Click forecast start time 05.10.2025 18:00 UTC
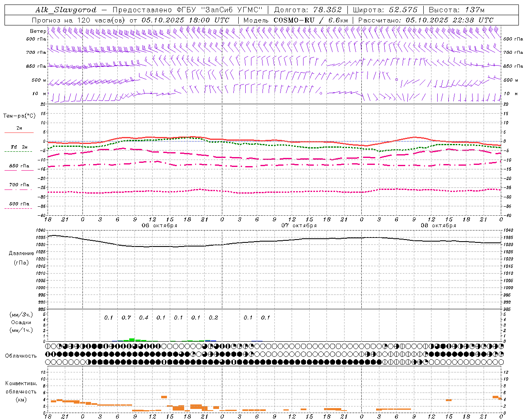The height and width of the screenshot is (420, 525). click(185, 20)
